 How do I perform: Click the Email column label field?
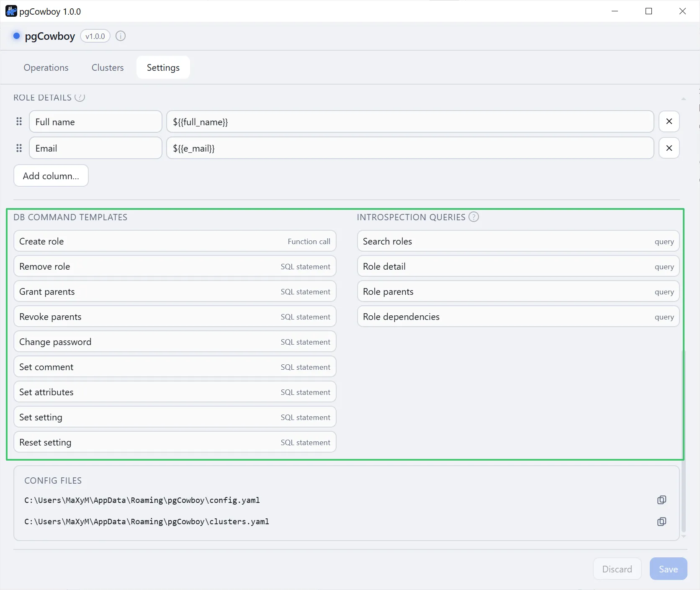[95, 148]
